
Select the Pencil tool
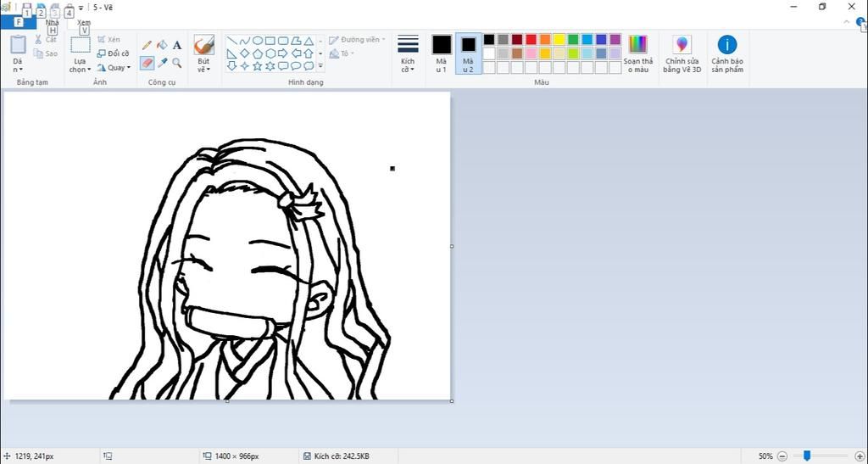[147, 45]
